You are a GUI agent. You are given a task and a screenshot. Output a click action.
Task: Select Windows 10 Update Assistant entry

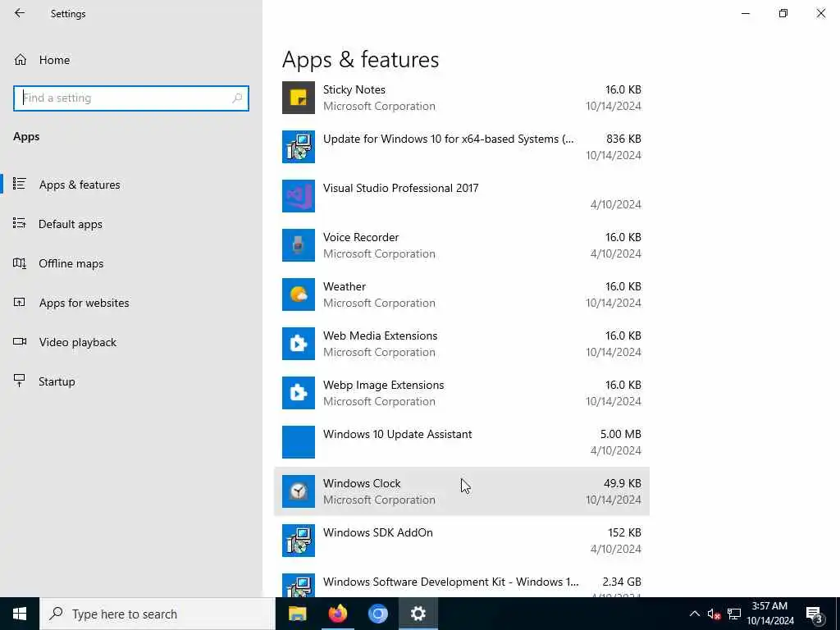[398, 435]
